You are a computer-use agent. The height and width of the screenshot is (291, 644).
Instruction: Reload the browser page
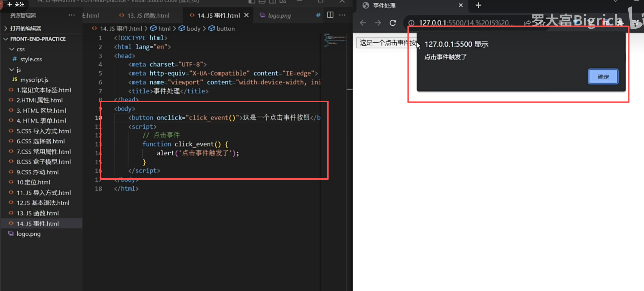pos(393,23)
